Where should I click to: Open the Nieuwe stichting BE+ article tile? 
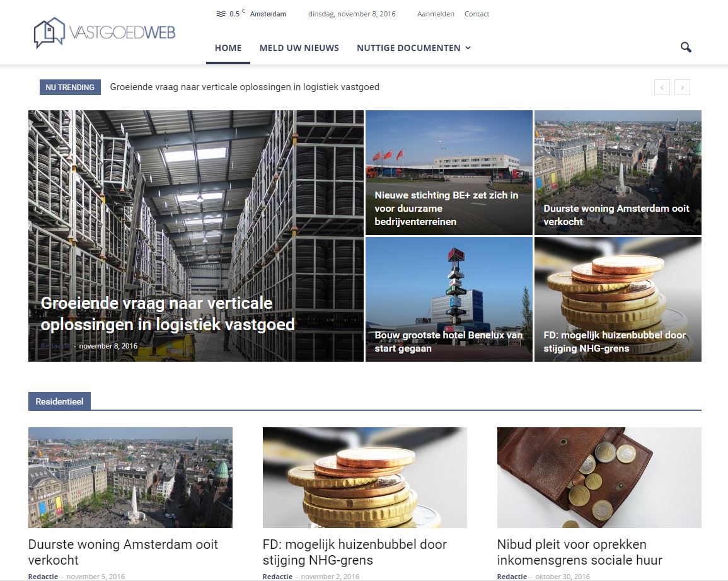click(x=449, y=173)
